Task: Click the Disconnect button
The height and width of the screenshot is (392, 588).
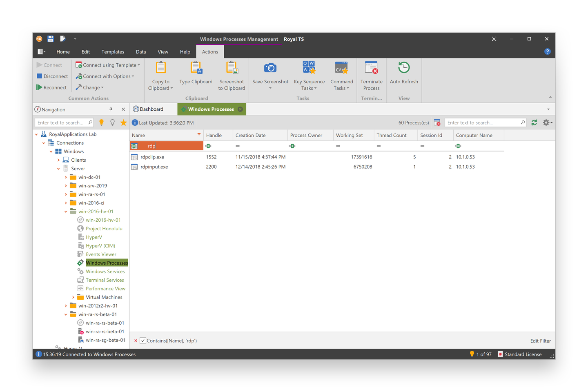Action: click(52, 76)
